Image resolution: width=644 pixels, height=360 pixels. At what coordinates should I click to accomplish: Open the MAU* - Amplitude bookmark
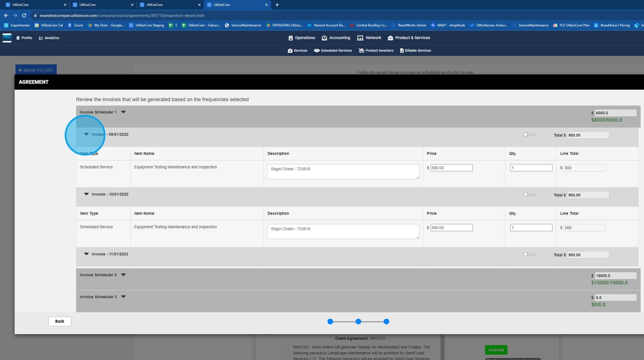tap(448, 25)
